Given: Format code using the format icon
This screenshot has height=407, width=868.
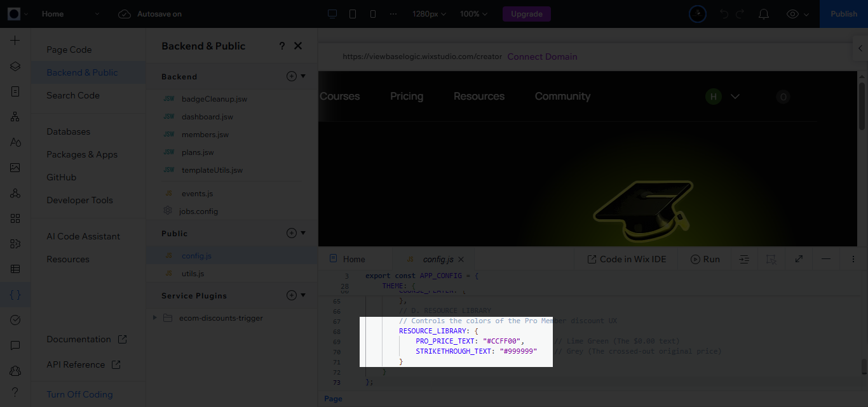Looking at the screenshot, I should tap(744, 258).
